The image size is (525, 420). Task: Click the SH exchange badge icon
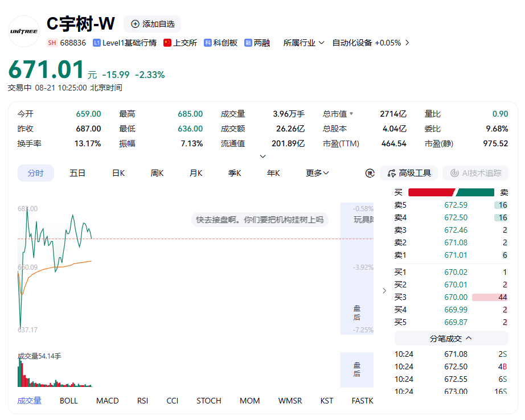pos(52,43)
